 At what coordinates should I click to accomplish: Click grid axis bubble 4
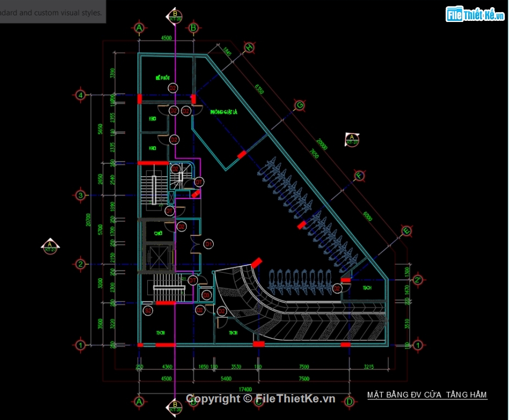tap(81, 95)
